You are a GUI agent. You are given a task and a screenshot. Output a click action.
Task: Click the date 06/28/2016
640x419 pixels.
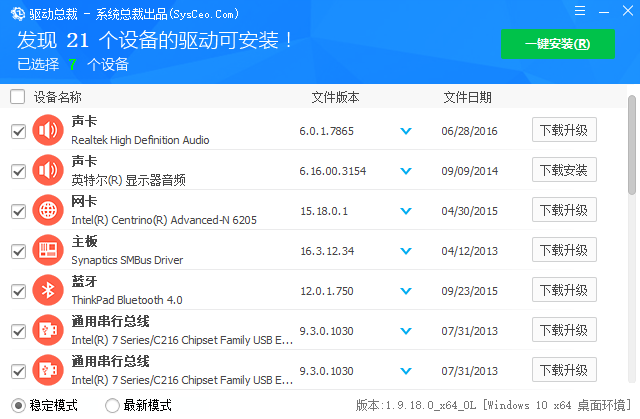[469, 131]
